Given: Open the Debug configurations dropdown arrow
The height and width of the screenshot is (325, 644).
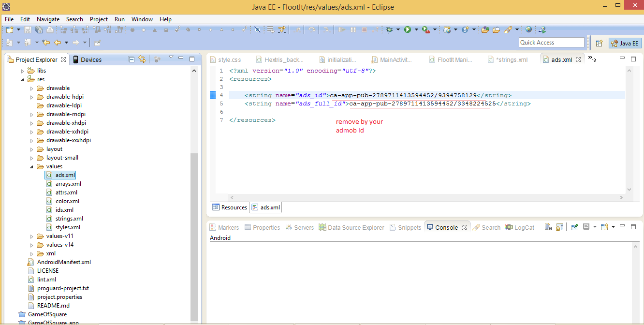Looking at the screenshot, I should click(x=398, y=30).
